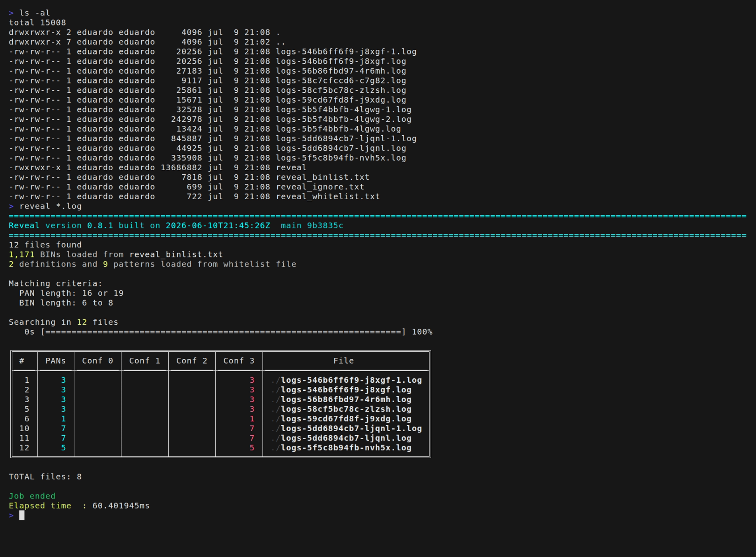Click the 'reveal *.log' command

pos(51,206)
